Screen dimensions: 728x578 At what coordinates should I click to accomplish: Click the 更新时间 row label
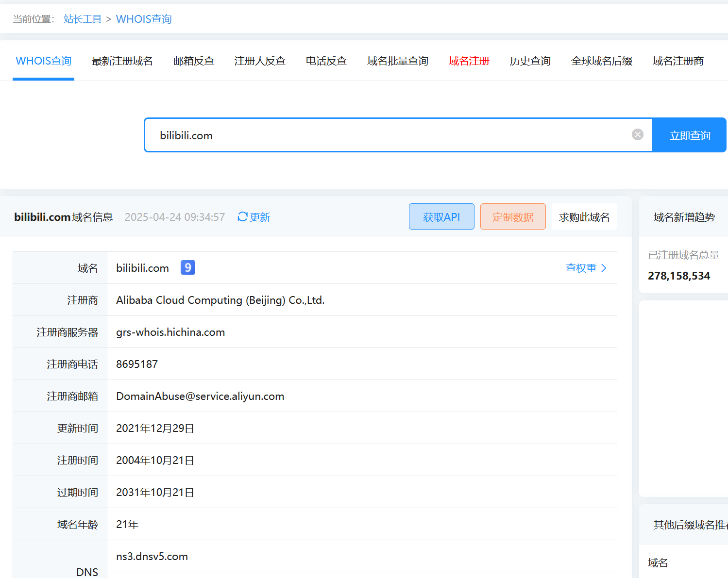(x=78, y=428)
